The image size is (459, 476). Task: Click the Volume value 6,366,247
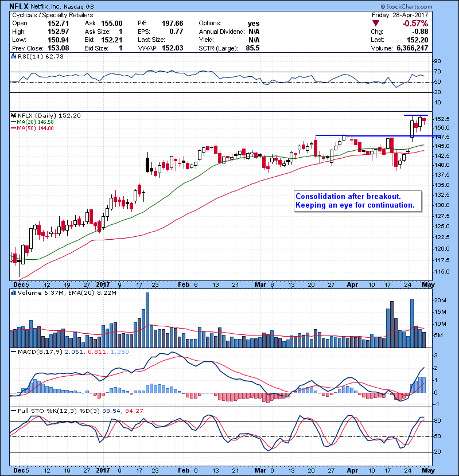413,48
